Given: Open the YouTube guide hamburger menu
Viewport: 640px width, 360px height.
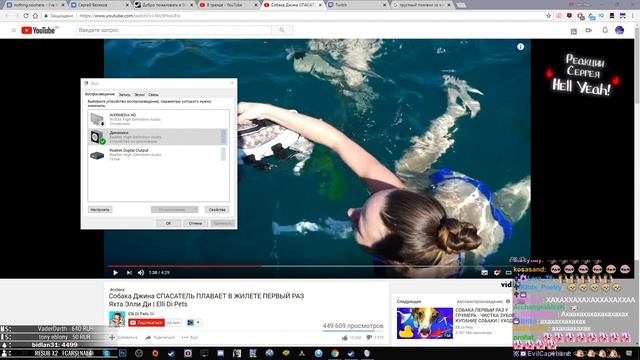Looking at the screenshot, I should [x=13, y=30].
